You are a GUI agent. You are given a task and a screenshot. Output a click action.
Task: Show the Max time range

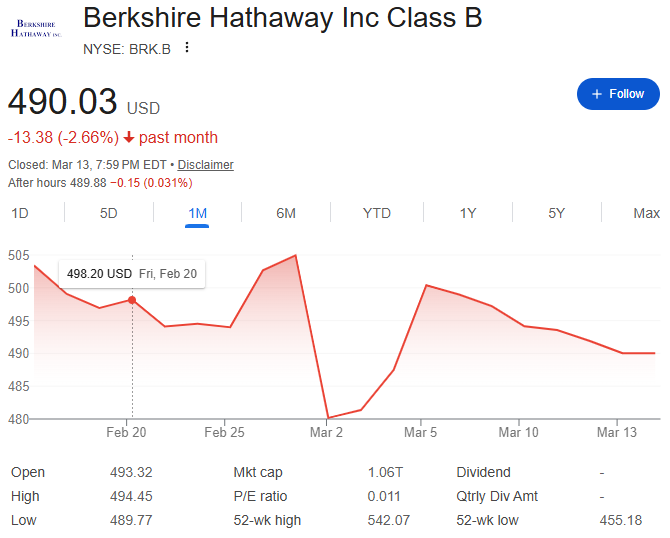tap(646, 213)
